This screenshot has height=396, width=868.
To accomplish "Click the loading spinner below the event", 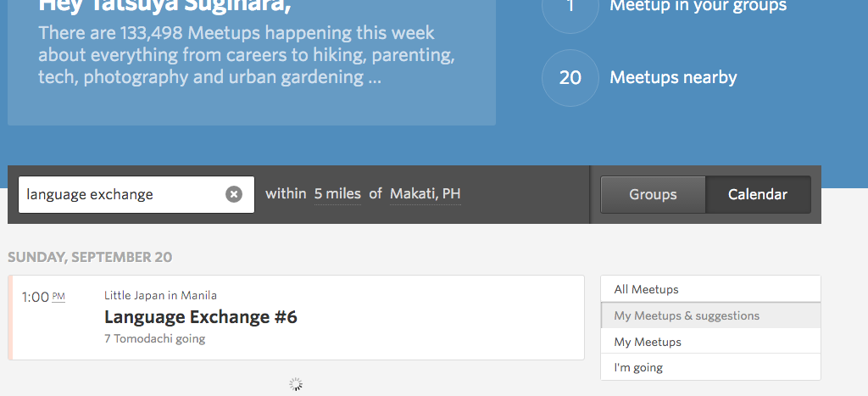I will click(x=296, y=384).
